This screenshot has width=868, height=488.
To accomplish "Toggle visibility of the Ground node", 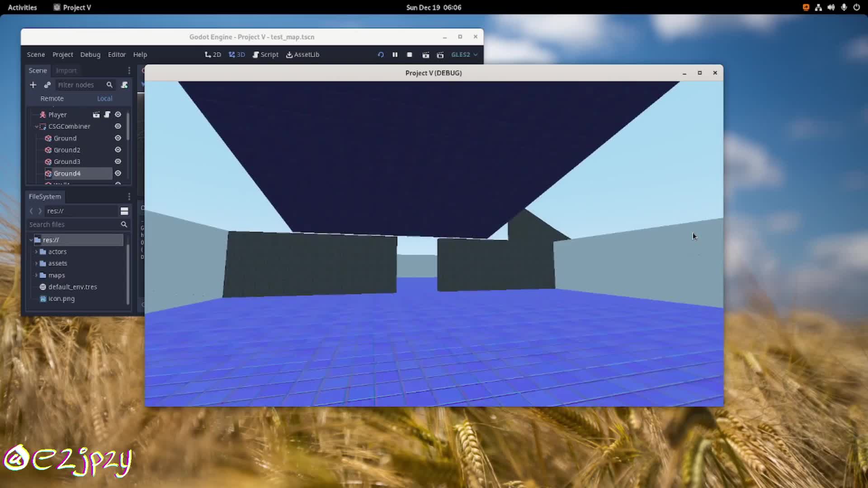I will pos(118,138).
